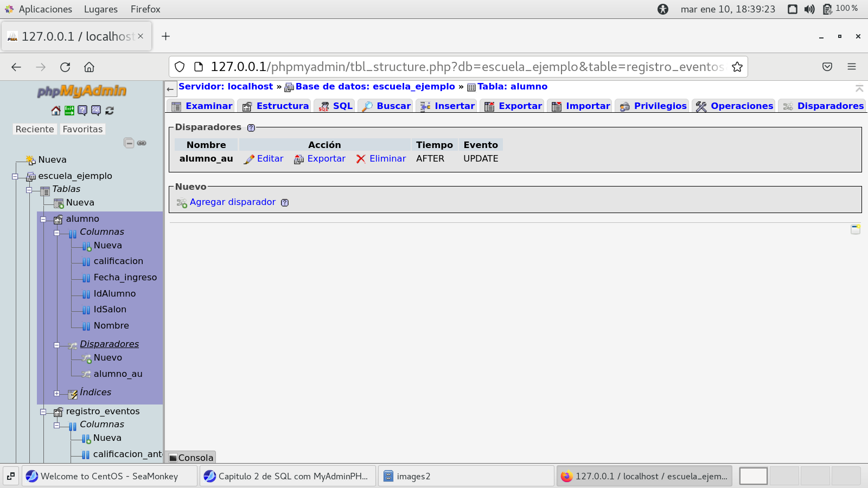The width and height of the screenshot is (868, 488).
Task: Click the Agregar disparador link
Action: pyautogui.click(x=232, y=202)
